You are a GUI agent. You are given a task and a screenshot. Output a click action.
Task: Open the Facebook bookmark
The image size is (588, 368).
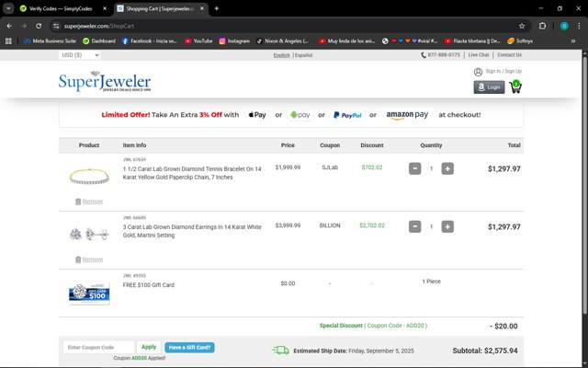coord(150,40)
